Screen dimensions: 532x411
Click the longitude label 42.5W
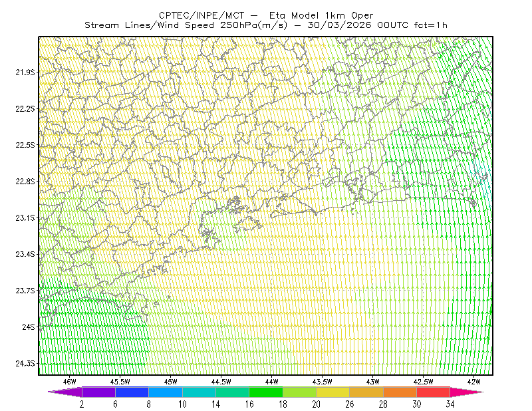click(424, 382)
